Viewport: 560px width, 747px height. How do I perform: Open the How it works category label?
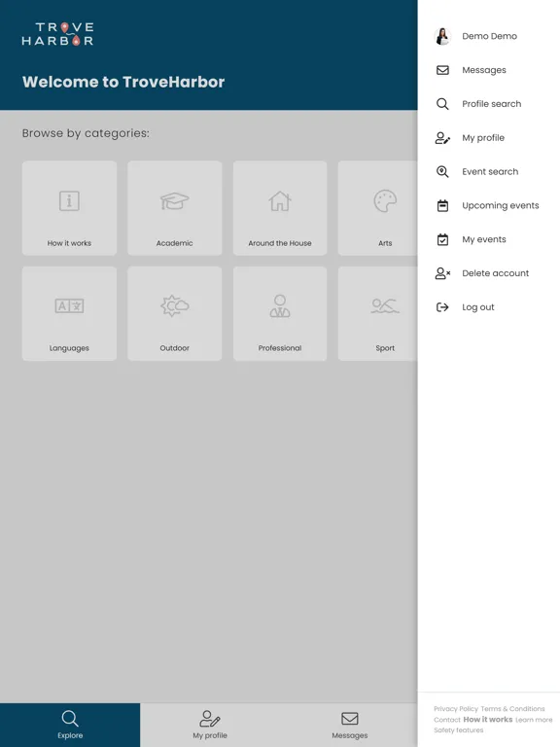coord(69,243)
